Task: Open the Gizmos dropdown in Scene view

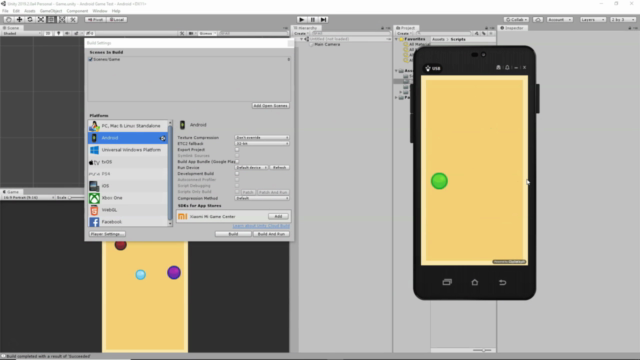Action: coord(208,33)
